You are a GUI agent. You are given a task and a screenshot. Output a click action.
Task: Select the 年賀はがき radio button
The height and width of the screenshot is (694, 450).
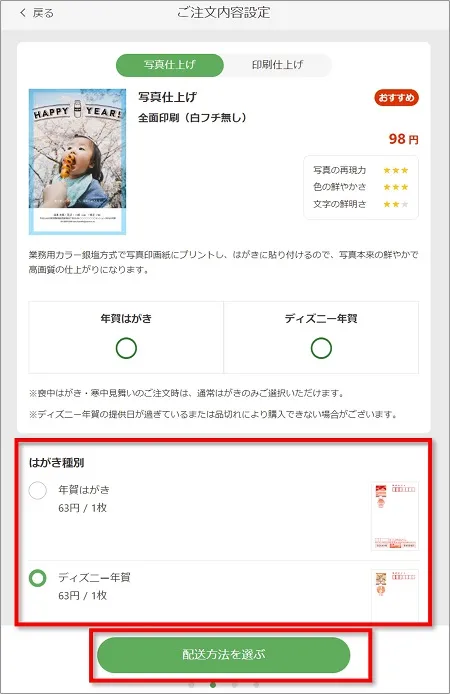point(38,490)
